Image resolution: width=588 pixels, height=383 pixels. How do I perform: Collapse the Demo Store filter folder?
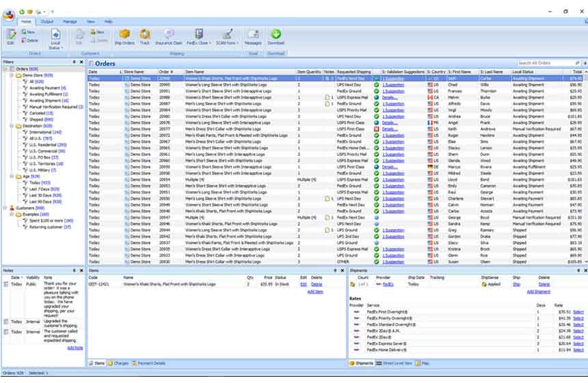click(12, 75)
